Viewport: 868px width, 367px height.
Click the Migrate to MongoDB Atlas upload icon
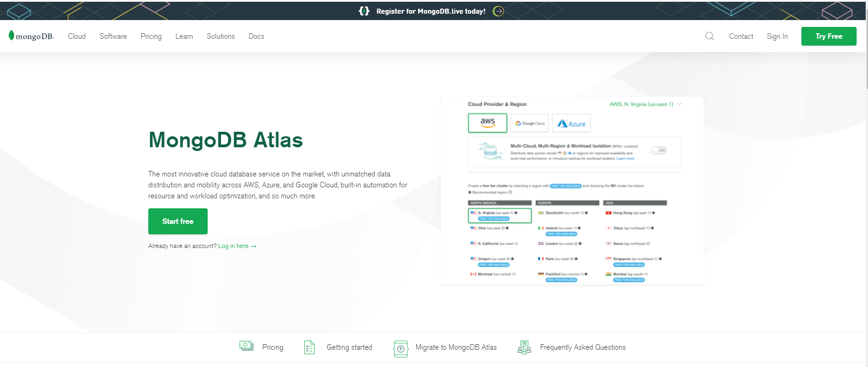point(401,348)
